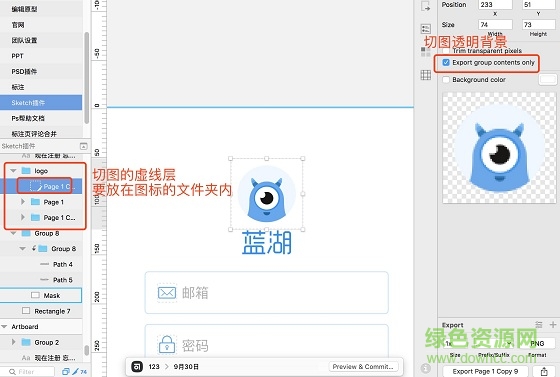This screenshot has height=377, width=560.
Task: Select the 团队设置 page
Action: click(41, 40)
